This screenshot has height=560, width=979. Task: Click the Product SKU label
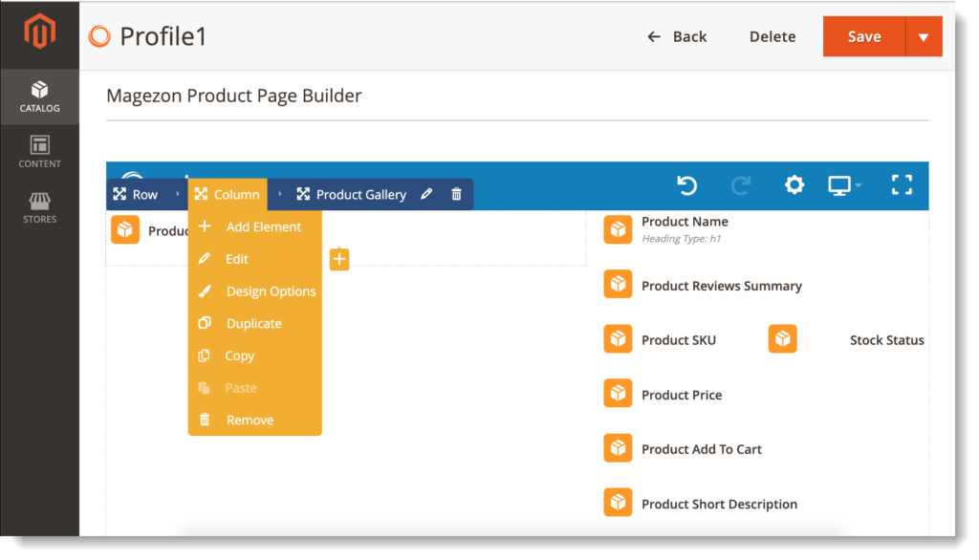point(679,340)
